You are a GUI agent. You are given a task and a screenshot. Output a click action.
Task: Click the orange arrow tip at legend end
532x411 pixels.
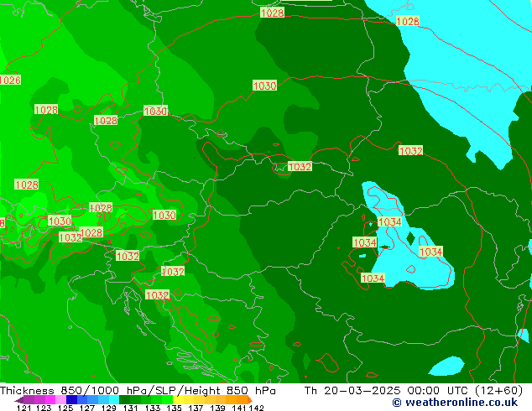(x=250, y=400)
